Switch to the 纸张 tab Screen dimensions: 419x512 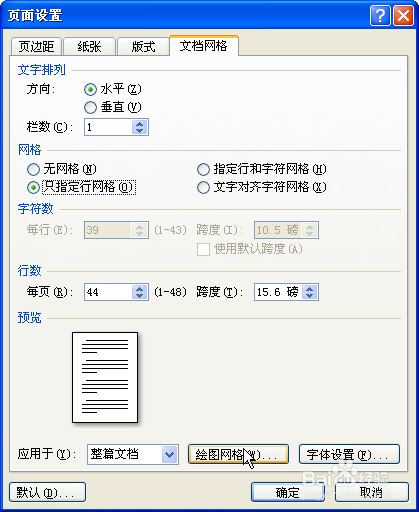coord(89,46)
